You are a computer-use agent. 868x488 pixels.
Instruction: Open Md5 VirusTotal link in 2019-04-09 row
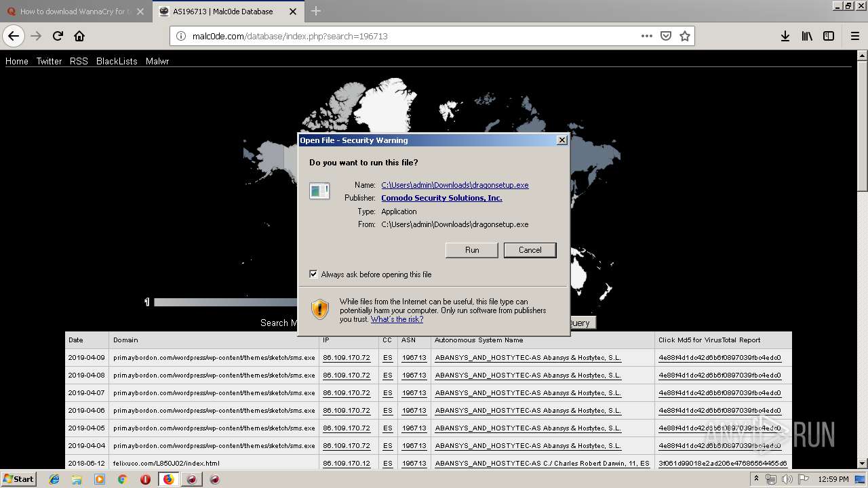(719, 358)
